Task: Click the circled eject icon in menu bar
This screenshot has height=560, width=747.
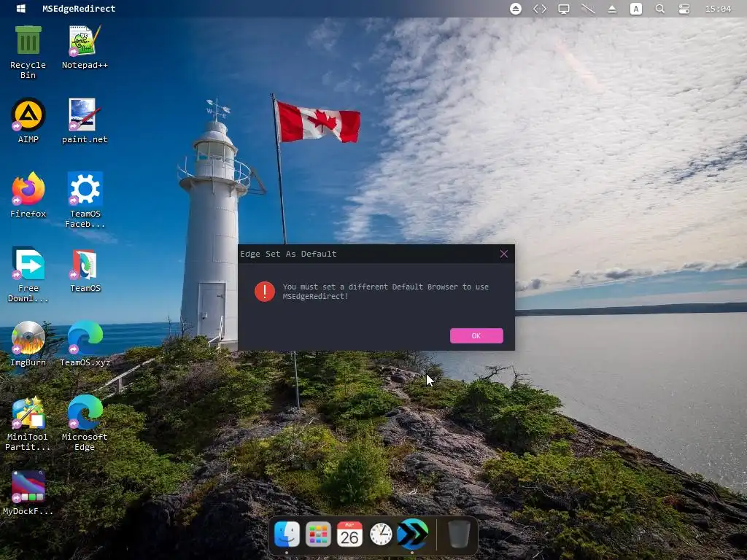Action: coord(516,9)
